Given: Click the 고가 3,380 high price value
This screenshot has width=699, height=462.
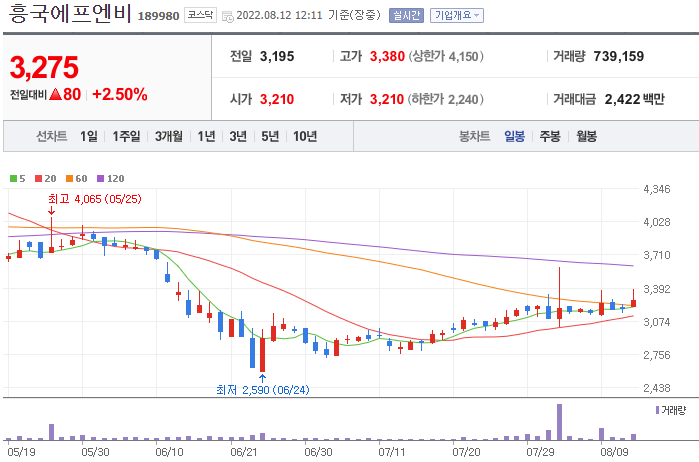Looking at the screenshot, I should point(387,56).
